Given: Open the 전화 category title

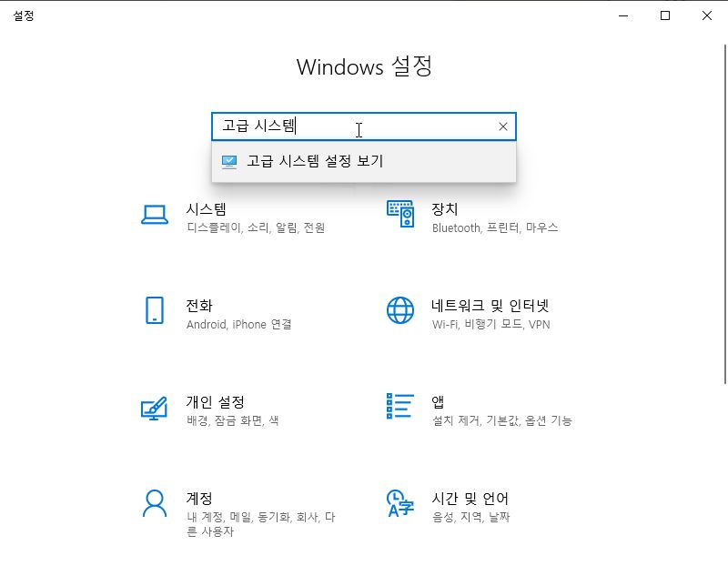Looking at the screenshot, I should 199,306.
